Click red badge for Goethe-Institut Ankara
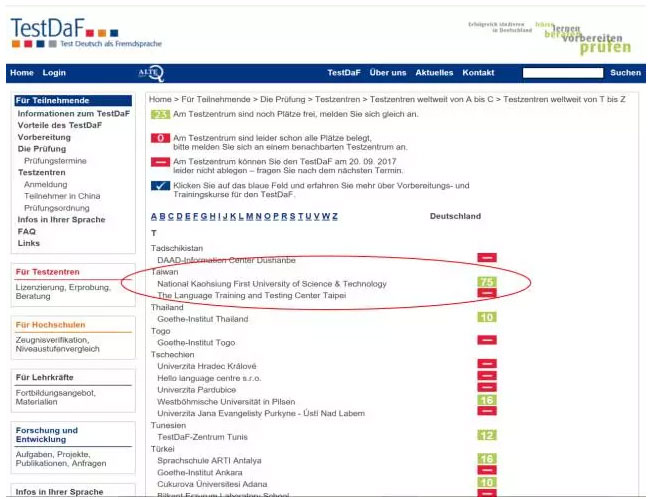 coord(487,470)
